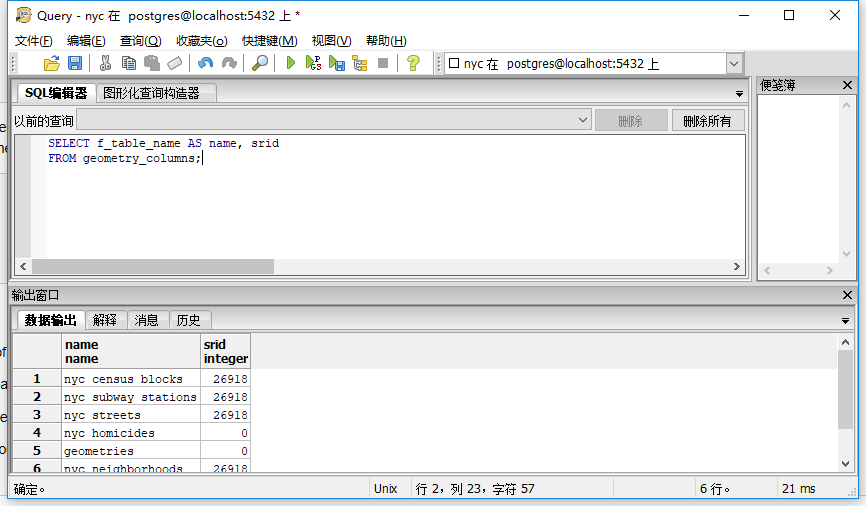The height and width of the screenshot is (506, 866).
Task: Cut selection using the scissors icon
Action: coord(105,64)
